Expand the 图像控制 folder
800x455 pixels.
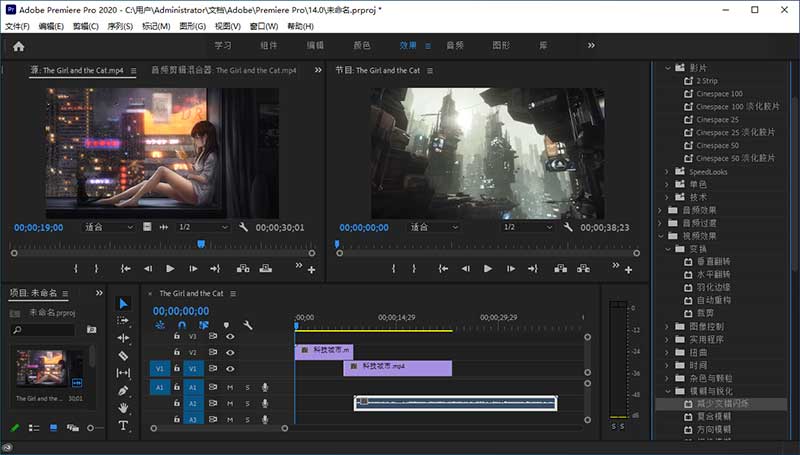click(666, 326)
